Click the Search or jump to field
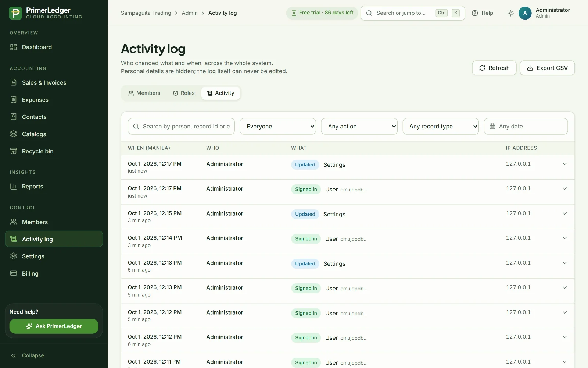 [x=413, y=13]
